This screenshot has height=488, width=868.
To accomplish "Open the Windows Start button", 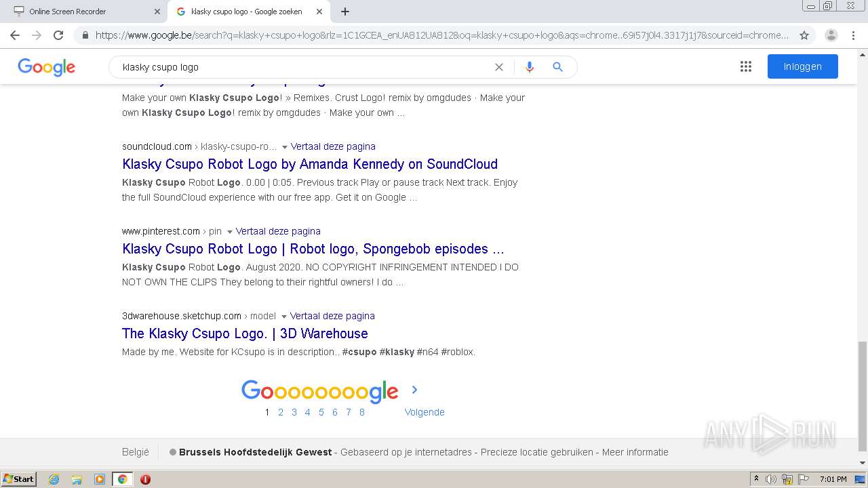I will pos(18,479).
